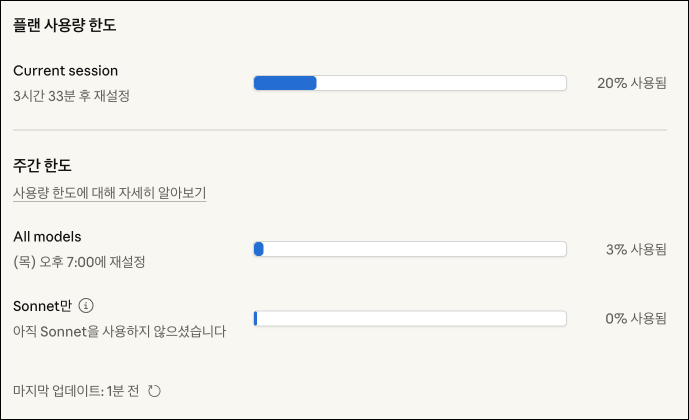Screen dimensions: 689x420
Task: Open the 사용량 한도에 대해 자세히 알아보기 link
Action: 110,192
